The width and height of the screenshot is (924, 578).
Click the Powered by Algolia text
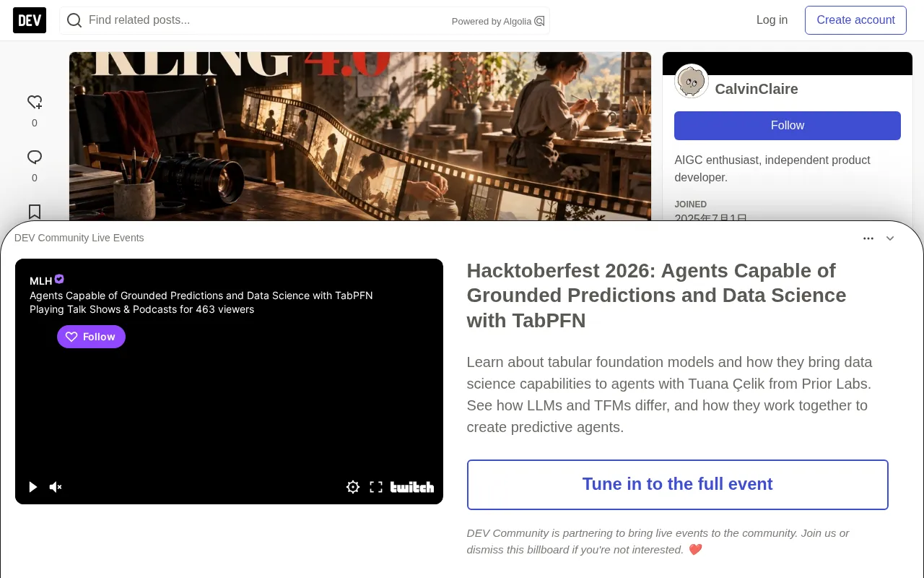[x=492, y=22]
